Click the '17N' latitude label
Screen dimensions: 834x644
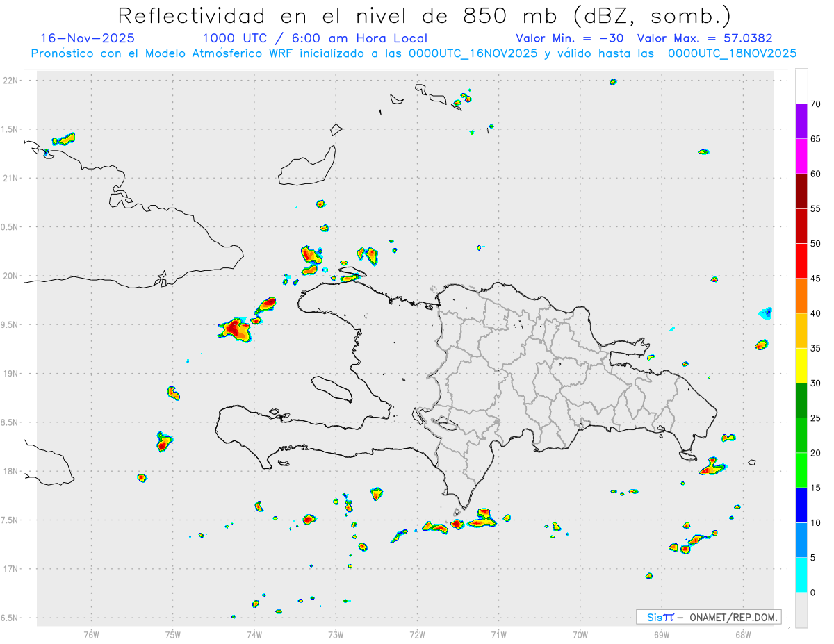click(12, 569)
